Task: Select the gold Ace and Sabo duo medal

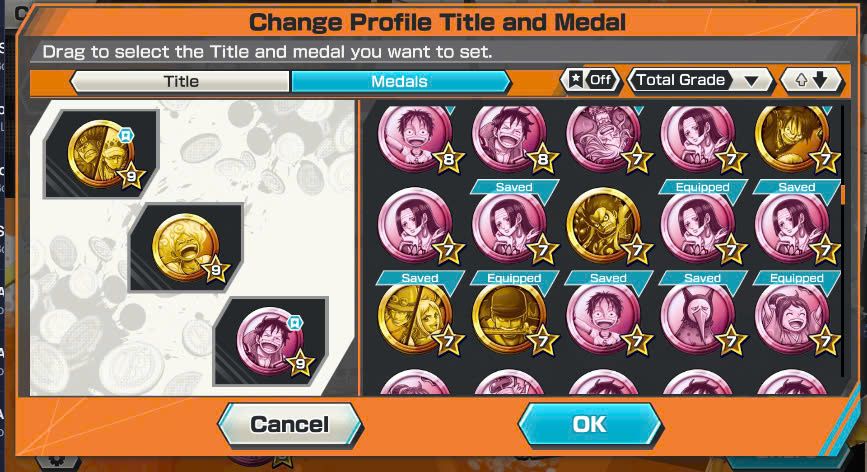Action: point(416,318)
